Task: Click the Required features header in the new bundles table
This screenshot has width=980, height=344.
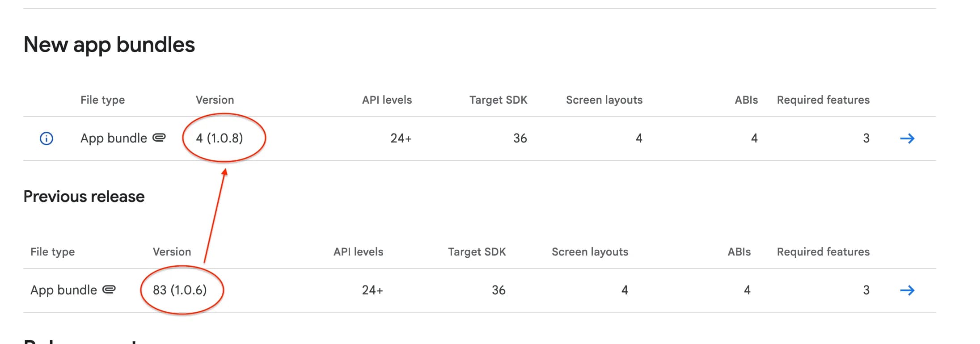Action: pyautogui.click(x=823, y=100)
